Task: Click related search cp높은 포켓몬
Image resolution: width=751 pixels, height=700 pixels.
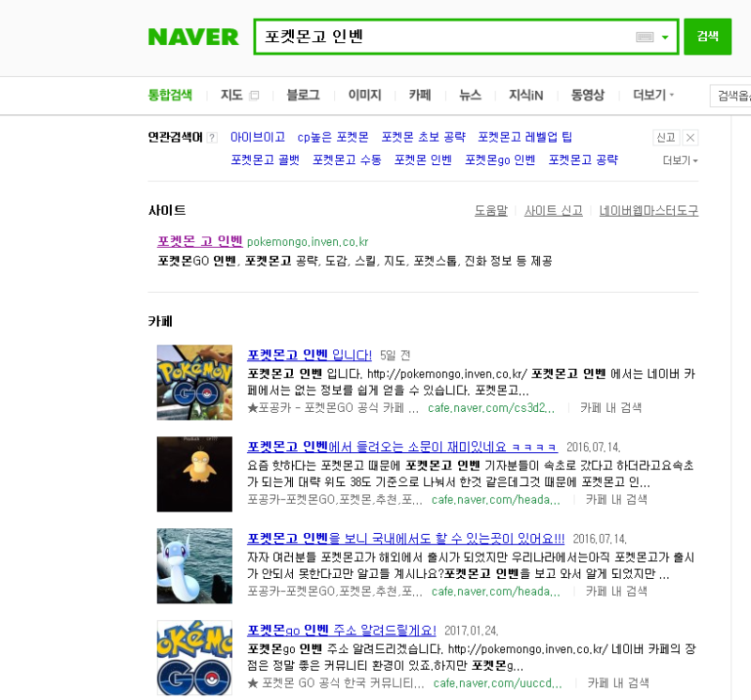Action: [333, 137]
